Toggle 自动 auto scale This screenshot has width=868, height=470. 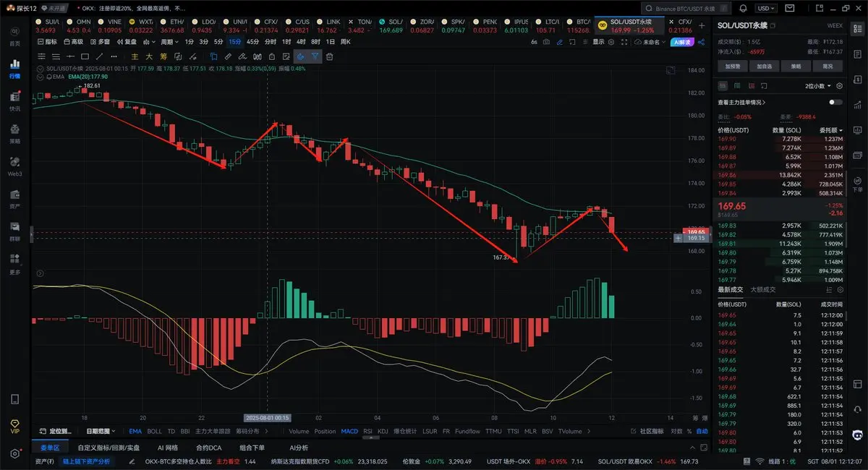702,431
